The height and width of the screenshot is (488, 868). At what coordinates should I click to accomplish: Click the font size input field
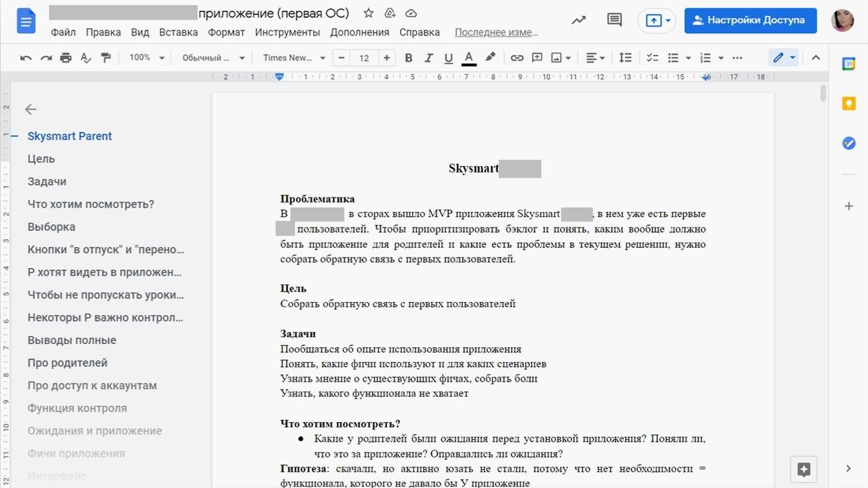point(364,58)
